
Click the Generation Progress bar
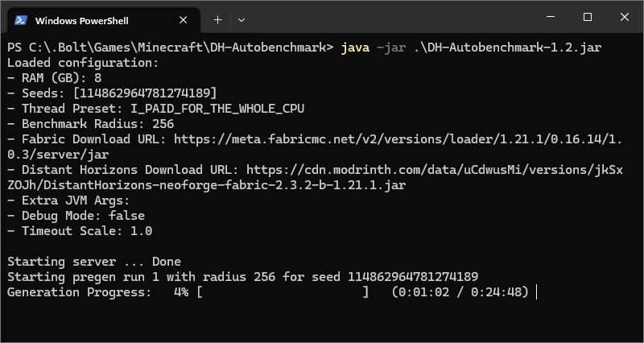pos(283,292)
